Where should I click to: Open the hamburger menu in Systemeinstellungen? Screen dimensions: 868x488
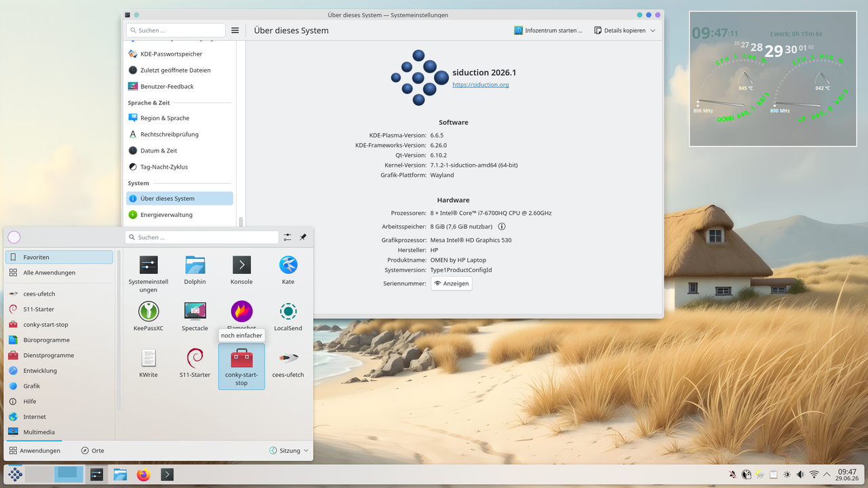click(x=235, y=30)
